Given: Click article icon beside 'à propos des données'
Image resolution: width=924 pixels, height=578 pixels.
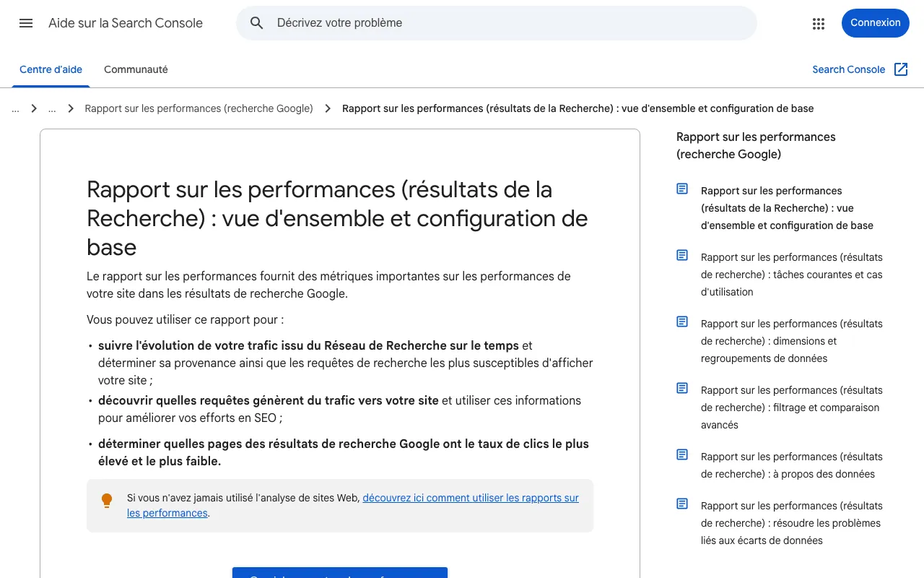Looking at the screenshot, I should click(682, 454).
